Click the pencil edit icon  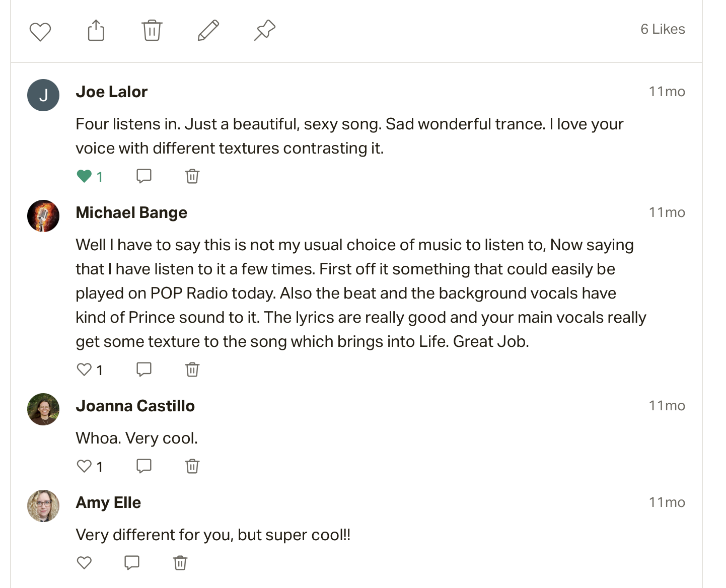tap(208, 30)
